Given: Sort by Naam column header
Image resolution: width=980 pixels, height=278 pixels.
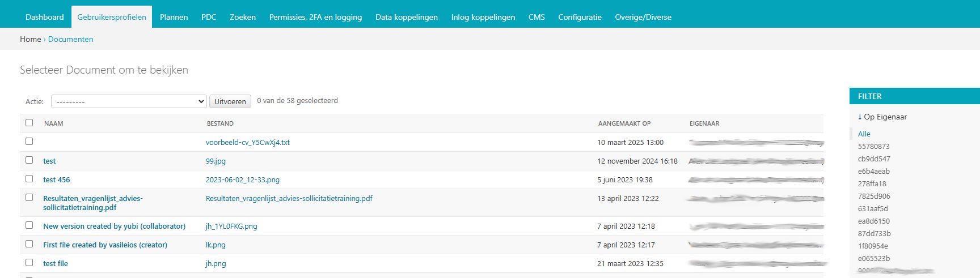Looking at the screenshot, I should (54, 123).
